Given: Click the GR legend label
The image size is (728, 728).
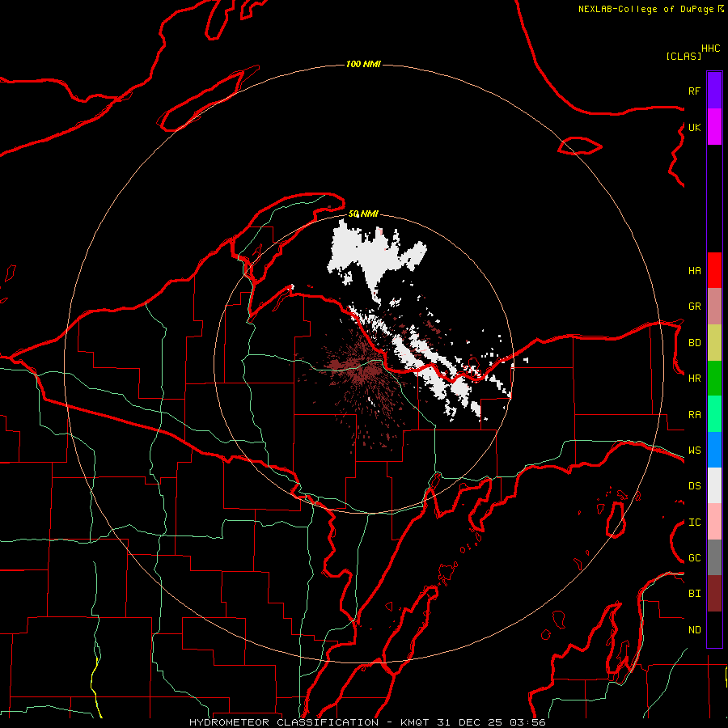Looking at the screenshot, I should (694, 307).
